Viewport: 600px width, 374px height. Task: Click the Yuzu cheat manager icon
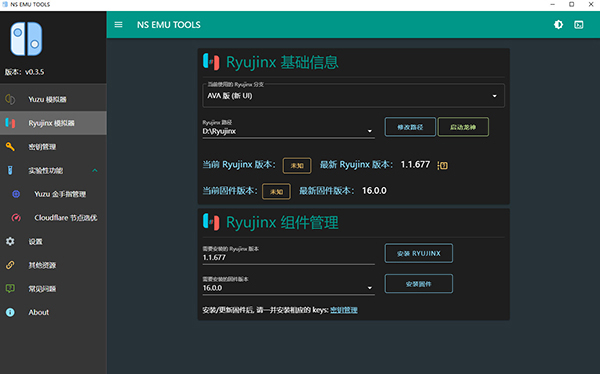pos(16,194)
